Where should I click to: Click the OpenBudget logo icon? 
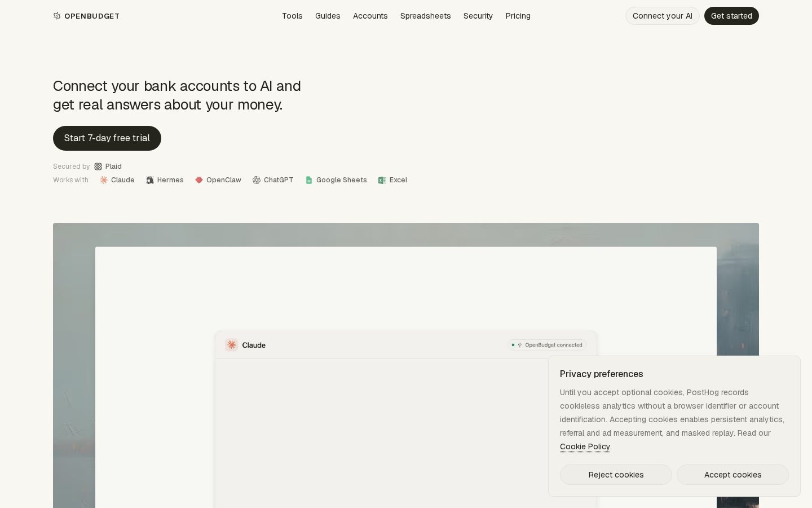point(57,16)
